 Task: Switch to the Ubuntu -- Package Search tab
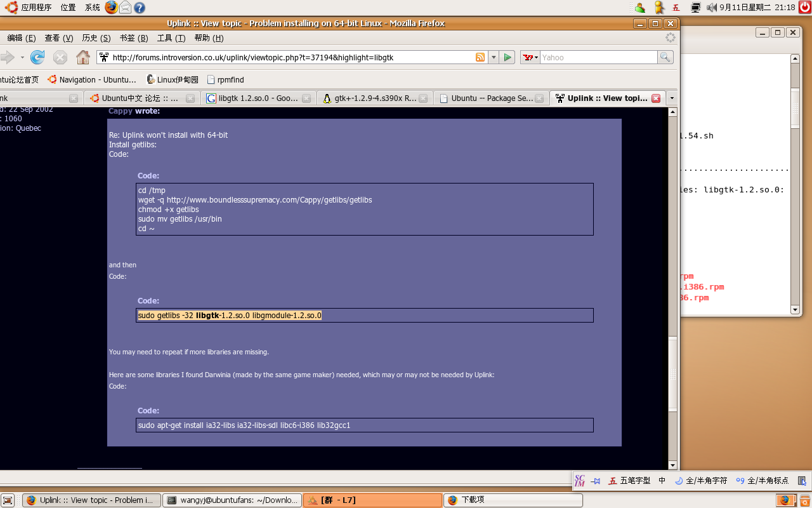[x=492, y=98]
